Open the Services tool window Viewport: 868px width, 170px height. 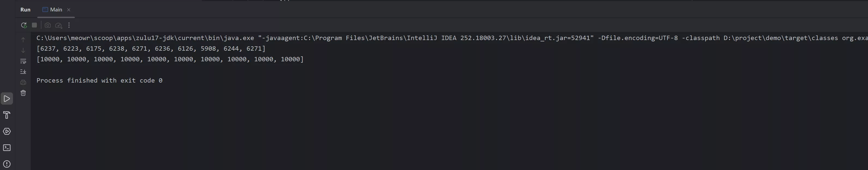pyautogui.click(x=7, y=131)
